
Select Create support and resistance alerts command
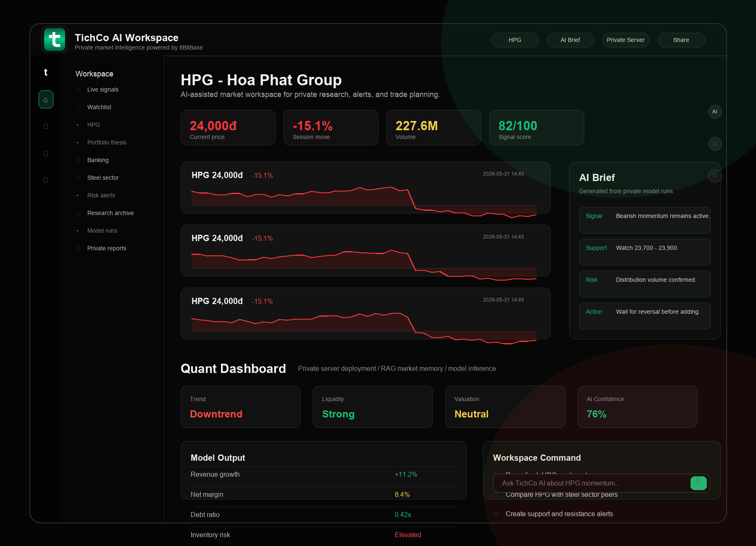(x=559, y=514)
